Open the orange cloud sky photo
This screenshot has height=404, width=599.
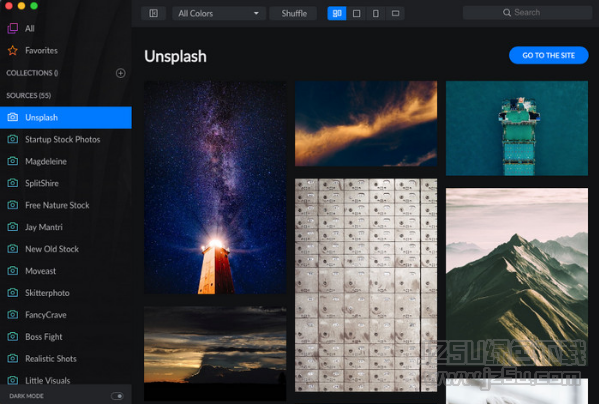click(366, 124)
